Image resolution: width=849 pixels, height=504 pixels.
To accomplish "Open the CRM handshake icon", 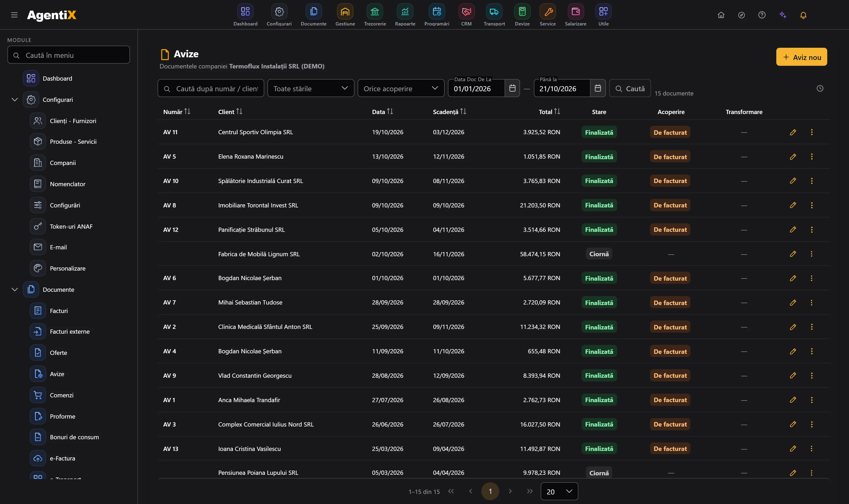I will tap(466, 12).
